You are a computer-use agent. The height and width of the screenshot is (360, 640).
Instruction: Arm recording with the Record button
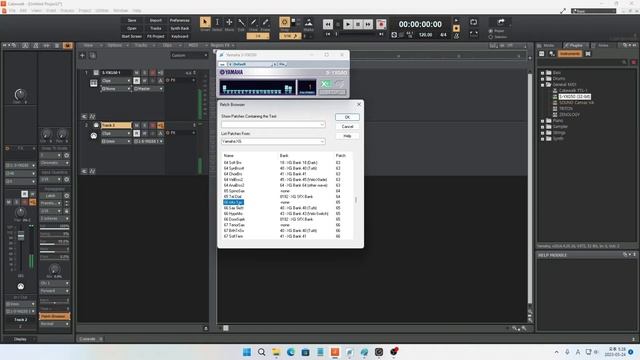tap(381, 24)
